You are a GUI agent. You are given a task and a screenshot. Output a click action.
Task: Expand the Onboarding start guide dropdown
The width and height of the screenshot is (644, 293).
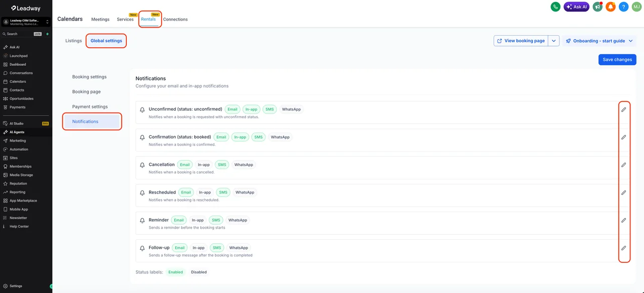pyautogui.click(x=599, y=41)
